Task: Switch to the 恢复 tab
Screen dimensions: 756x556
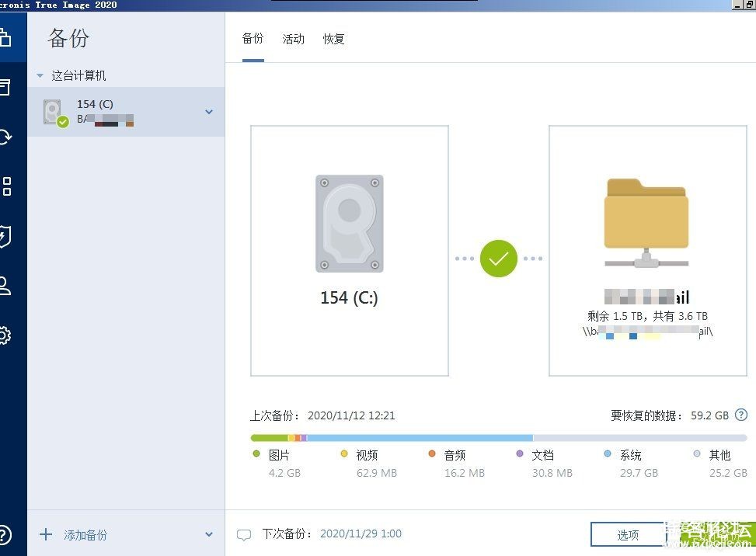Action: [x=333, y=39]
